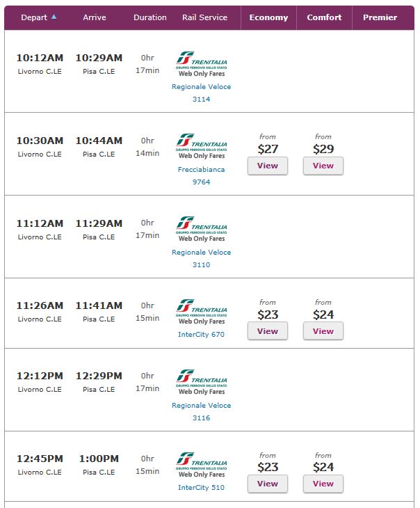View $29 Comfort fare for 10:30AM train
Image resolution: width=420 pixels, height=508 pixels.
point(323,166)
